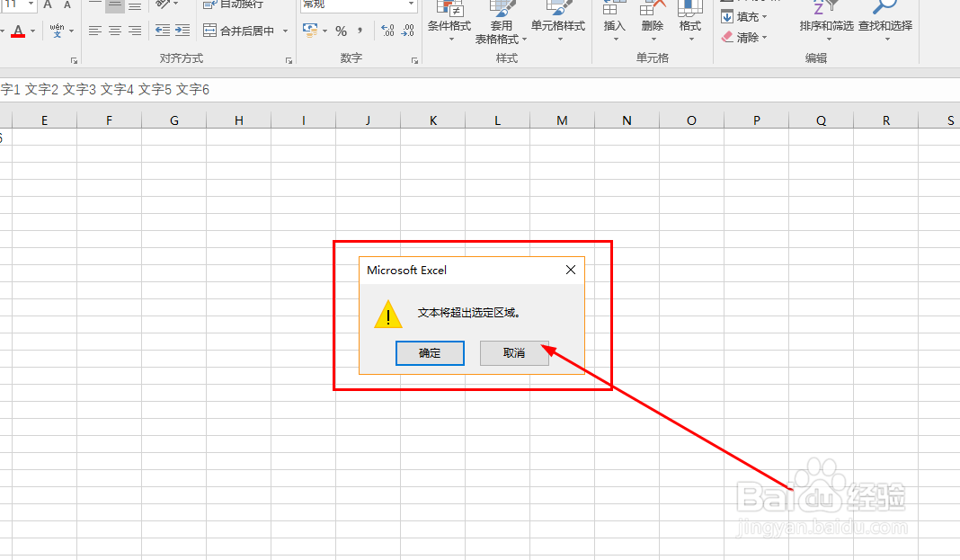The width and height of the screenshot is (960, 560).
Task: Click the decrease decimal icon
Action: coord(408,31)
